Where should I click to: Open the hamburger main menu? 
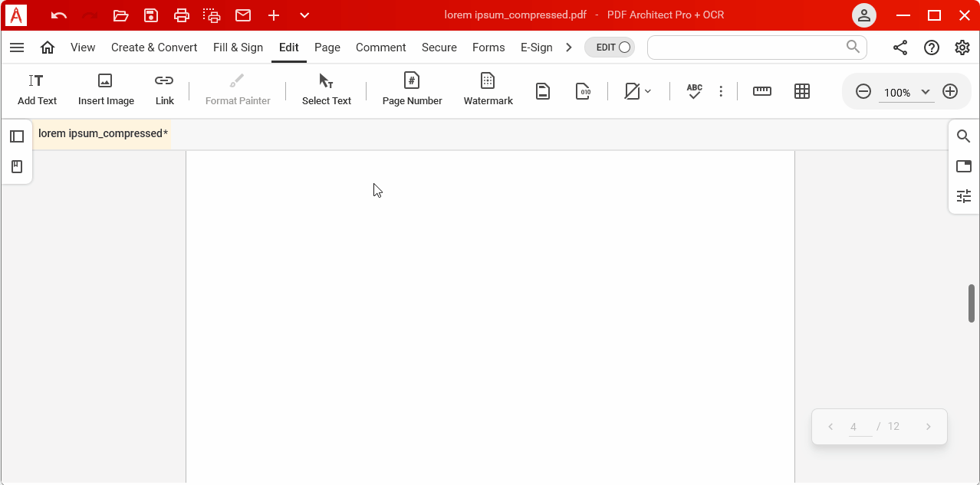[x=17, y=48]
